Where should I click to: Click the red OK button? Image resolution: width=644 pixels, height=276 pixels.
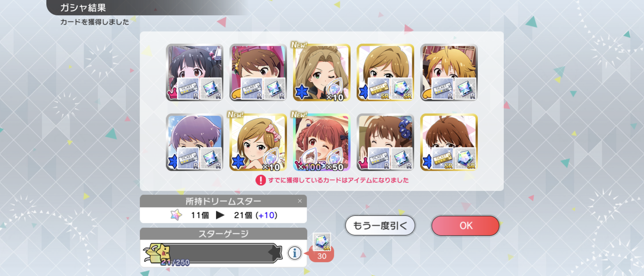pos(465,225)
